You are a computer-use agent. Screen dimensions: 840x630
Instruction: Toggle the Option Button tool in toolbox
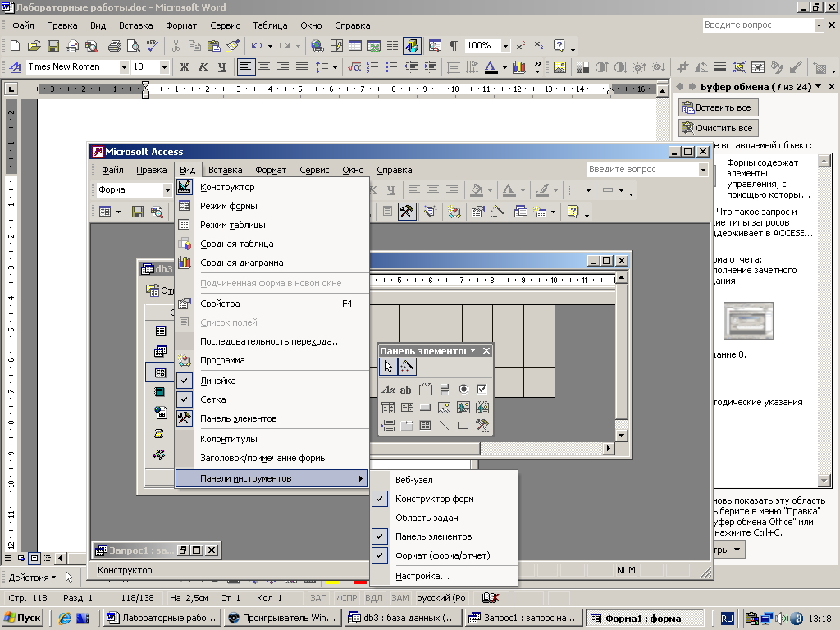pos(463,390)
